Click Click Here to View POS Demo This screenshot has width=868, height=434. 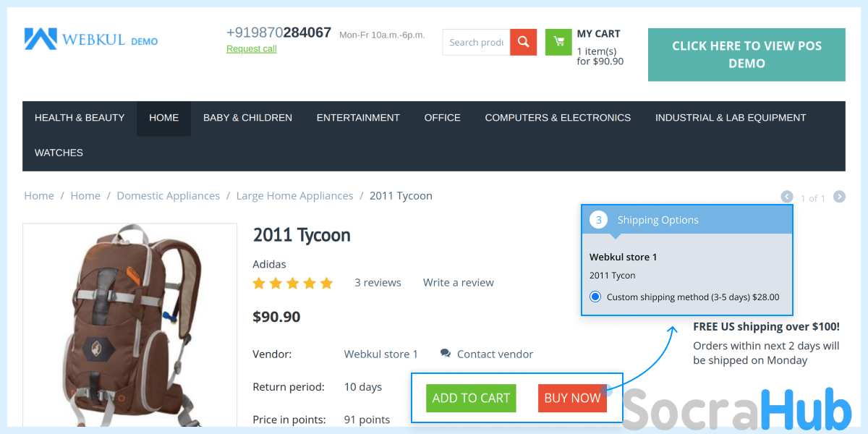click(x=746, y=55)
